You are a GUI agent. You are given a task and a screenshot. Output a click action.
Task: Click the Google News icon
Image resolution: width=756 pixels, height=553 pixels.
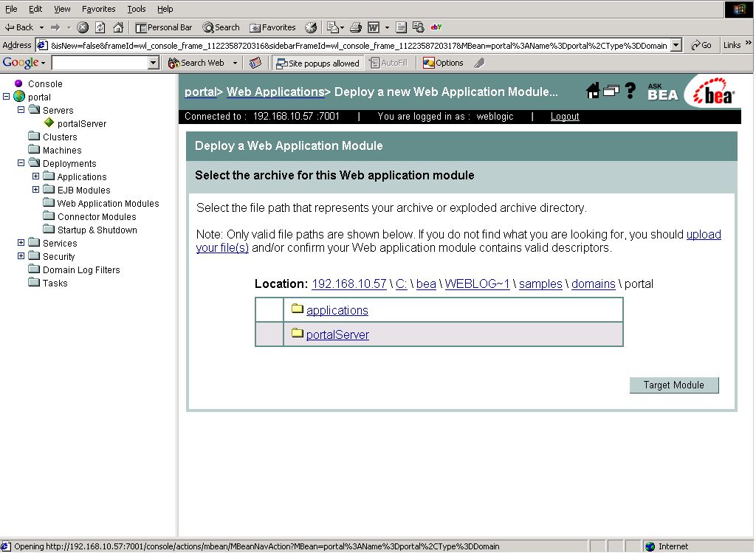(255, 63)
